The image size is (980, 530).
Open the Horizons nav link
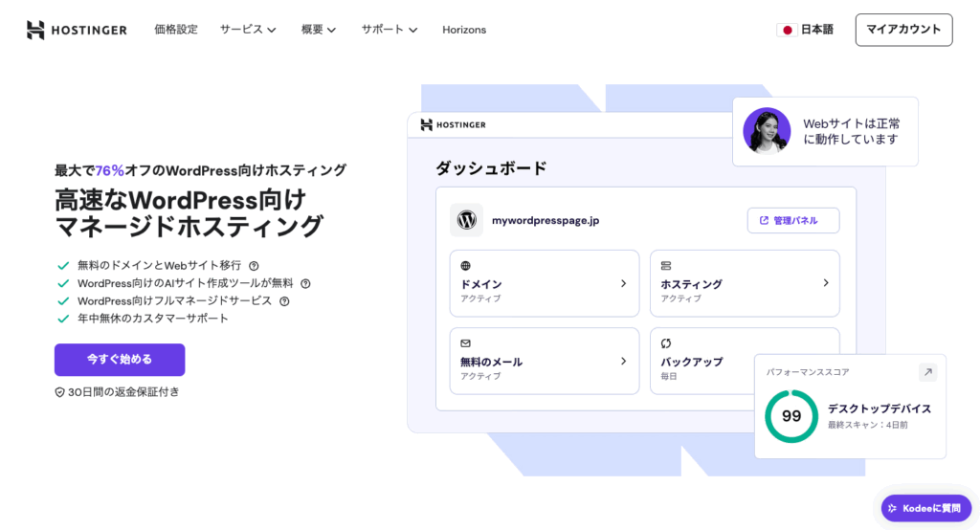(x=464, y=30)
